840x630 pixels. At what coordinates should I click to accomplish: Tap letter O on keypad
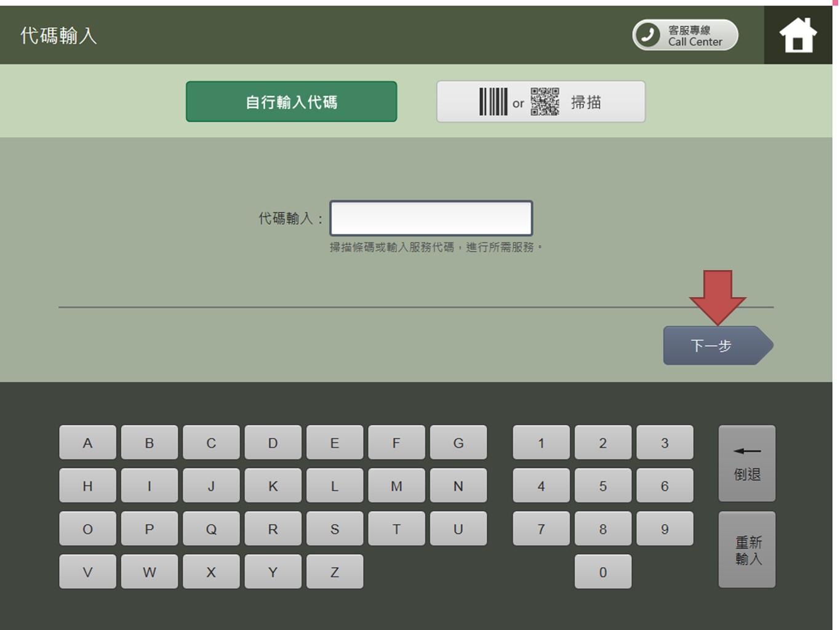click(87, 528)
